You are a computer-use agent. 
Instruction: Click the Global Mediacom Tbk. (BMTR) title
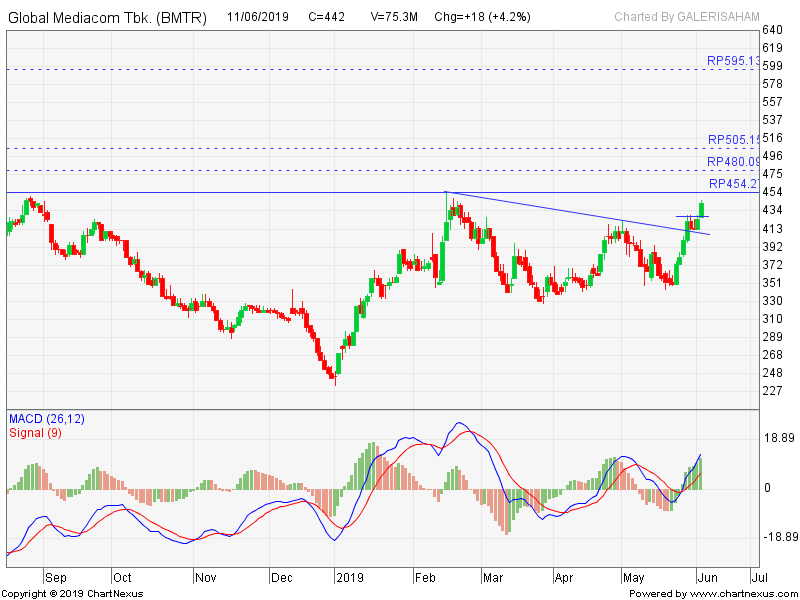coord(110,16)
